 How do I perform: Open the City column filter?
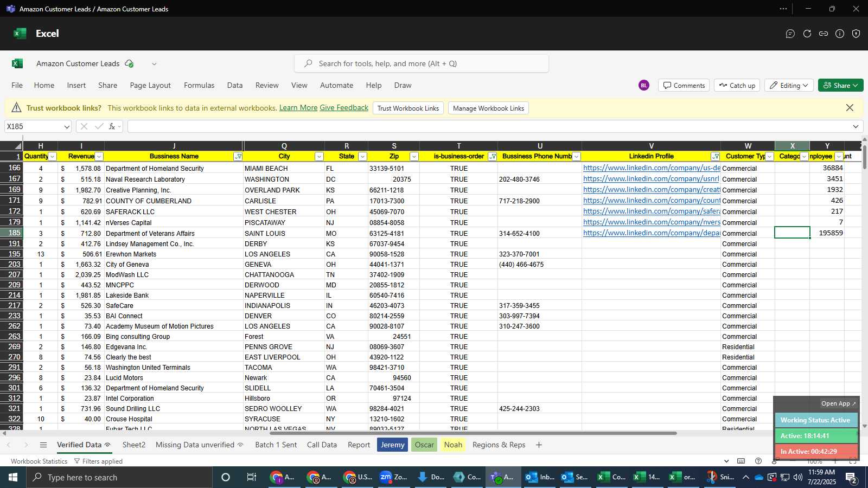(x=319, y=156)
